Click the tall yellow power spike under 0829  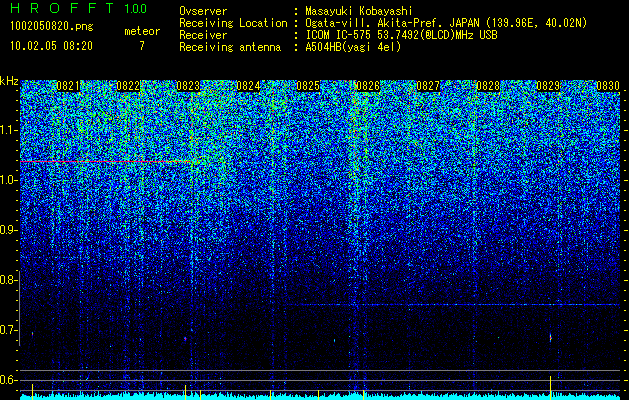550,386
